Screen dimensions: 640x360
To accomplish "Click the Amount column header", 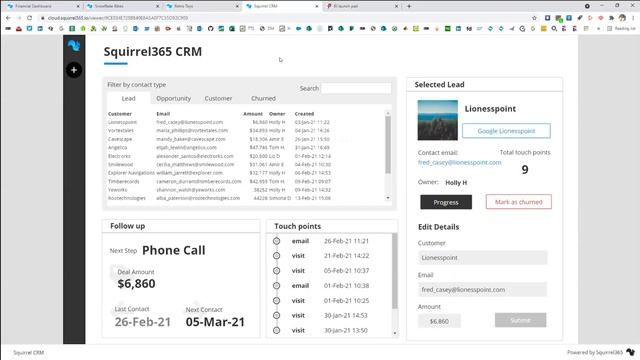I will (x=253, y=114).
